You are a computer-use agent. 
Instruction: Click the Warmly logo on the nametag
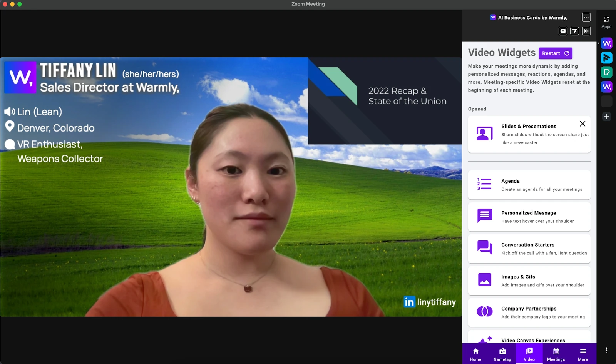[x=20, y=77]
